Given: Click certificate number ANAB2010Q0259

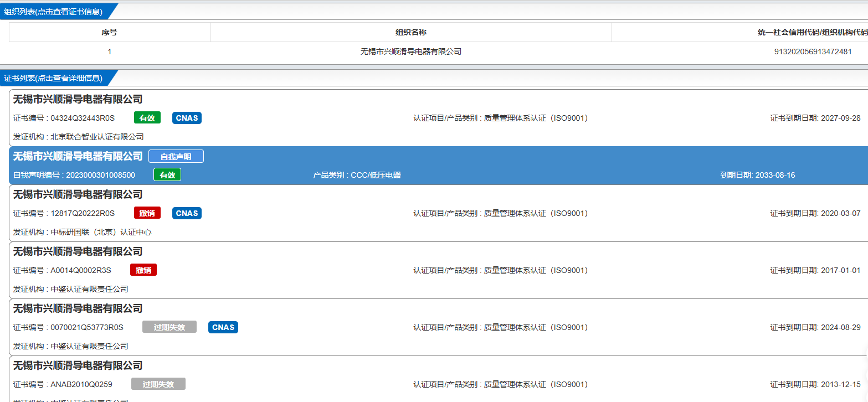Looking at the screenshot, I should point(81,384).
